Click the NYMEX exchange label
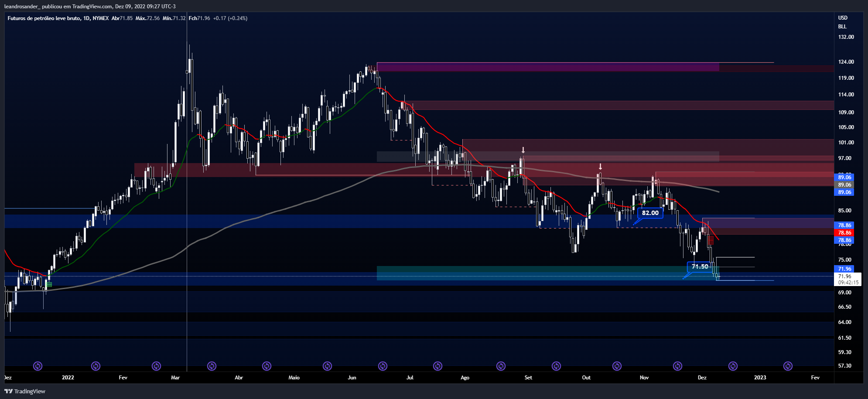Screen dimensions: 868x399 [101, 18]
